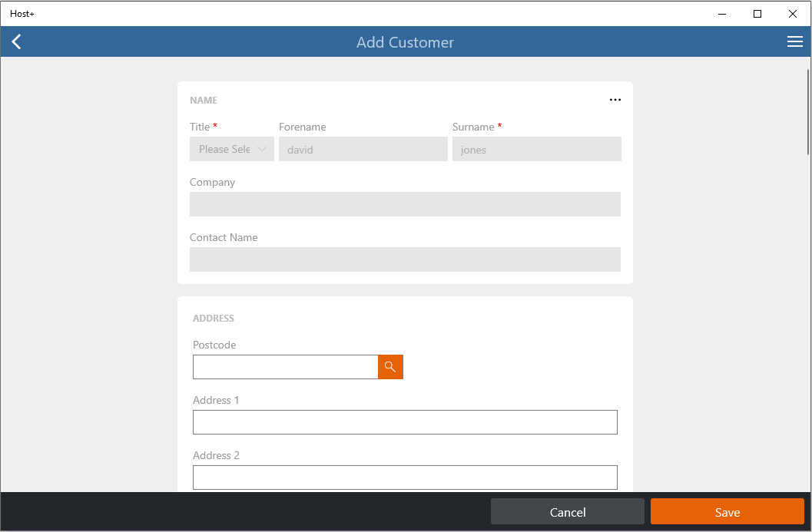Close the Host+ window

coord(792,14)
